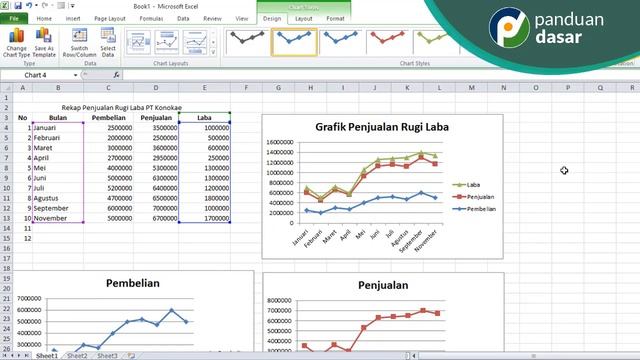
Task: Click cell with title Rekap Penjualan Rugi Laba
Action: (x=122, y=107)
